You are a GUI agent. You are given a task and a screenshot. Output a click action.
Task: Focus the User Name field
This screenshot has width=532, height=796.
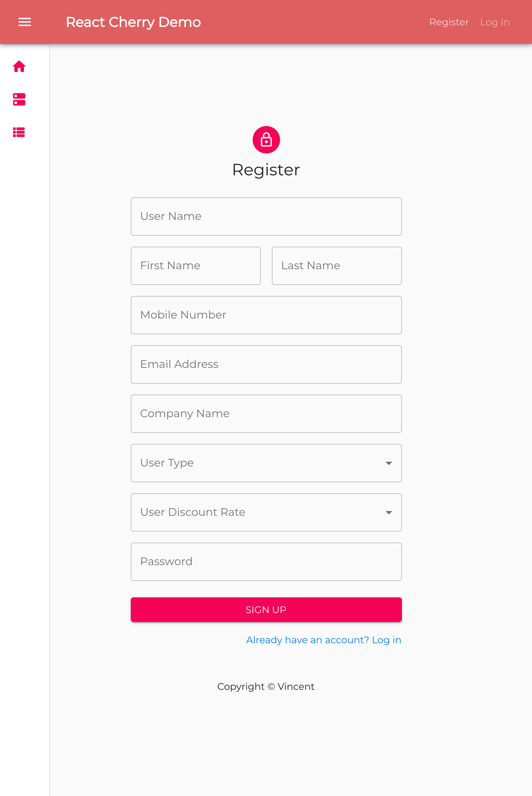tap(266, 216)
